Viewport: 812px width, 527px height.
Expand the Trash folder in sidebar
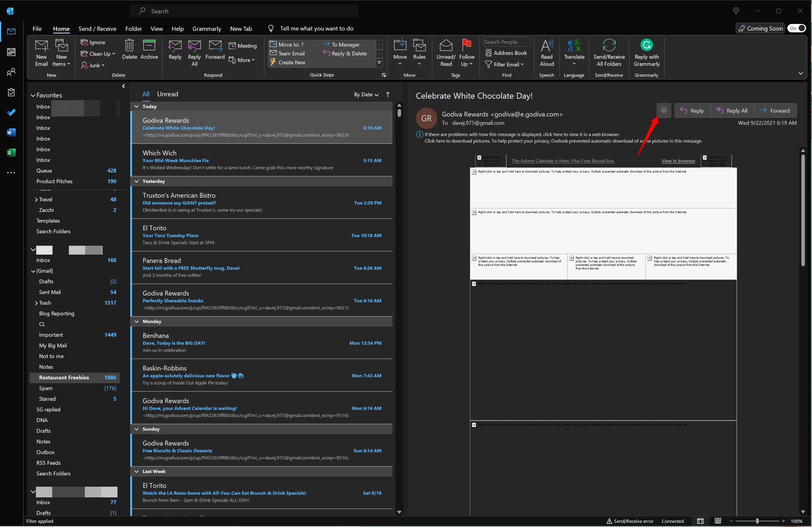click(x=37, y=302)
